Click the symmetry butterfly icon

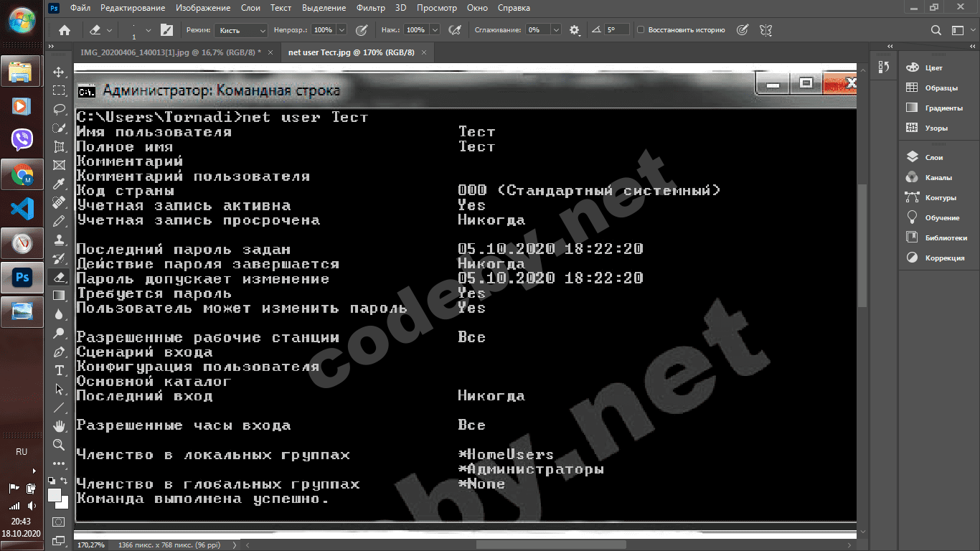point(766,30)
